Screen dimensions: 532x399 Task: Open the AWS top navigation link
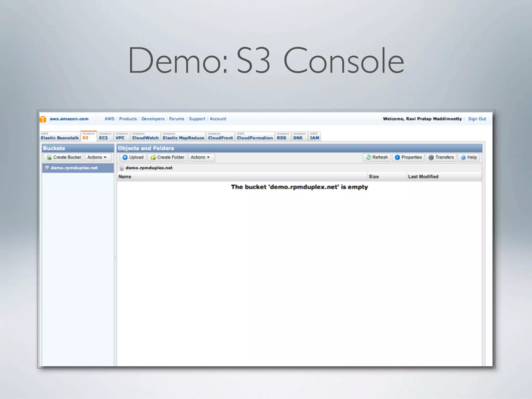(x=109, y=119)
